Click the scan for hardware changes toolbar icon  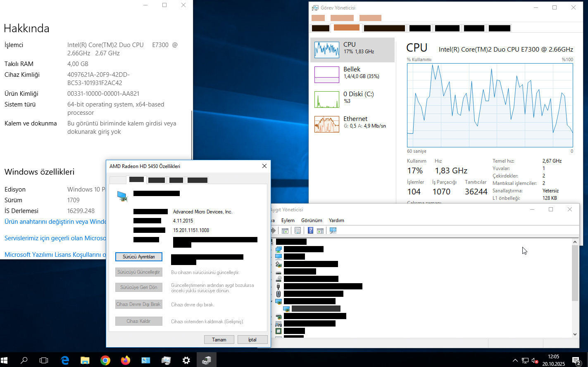[x=333, y=230]
